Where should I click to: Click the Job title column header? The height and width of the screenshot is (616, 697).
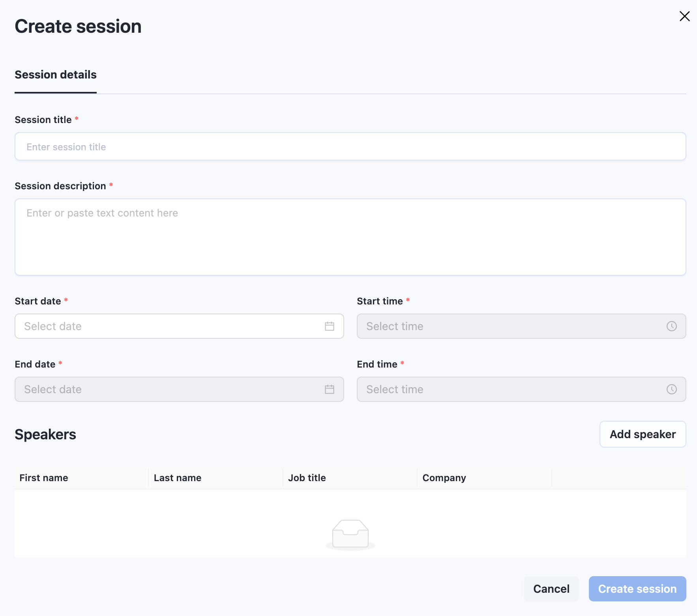coord(307,478)
